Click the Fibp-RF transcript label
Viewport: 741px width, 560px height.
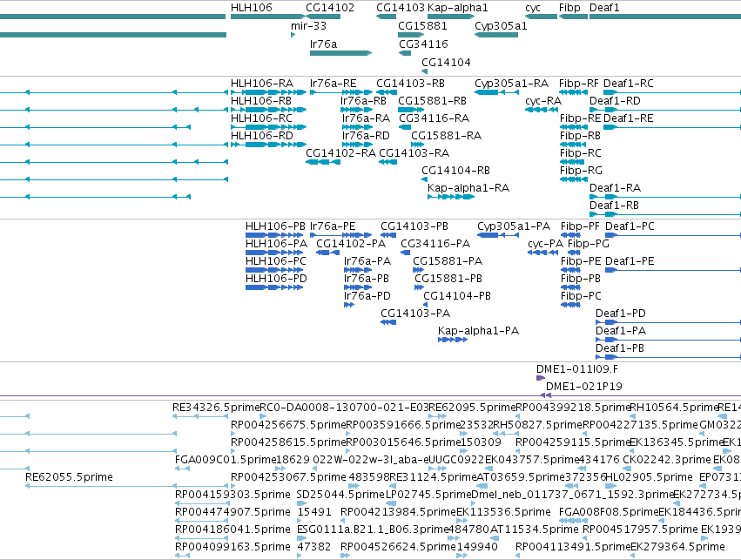(579, 84)
